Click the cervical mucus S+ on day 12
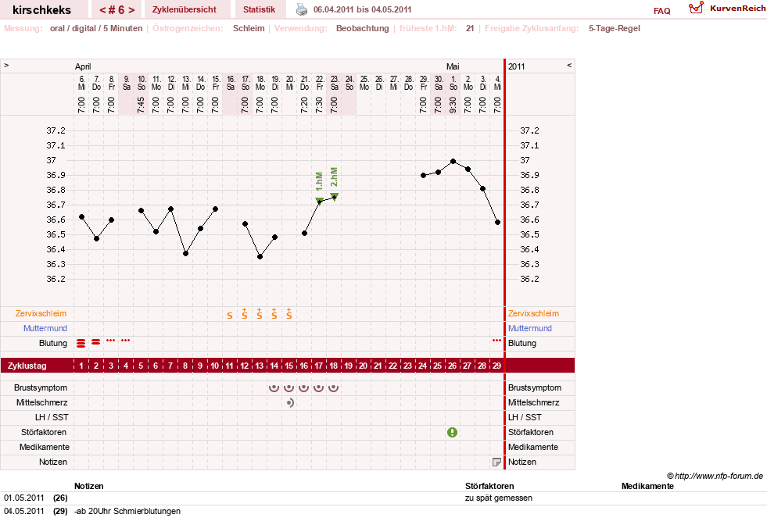767x532 pixels. coord(244,313)
